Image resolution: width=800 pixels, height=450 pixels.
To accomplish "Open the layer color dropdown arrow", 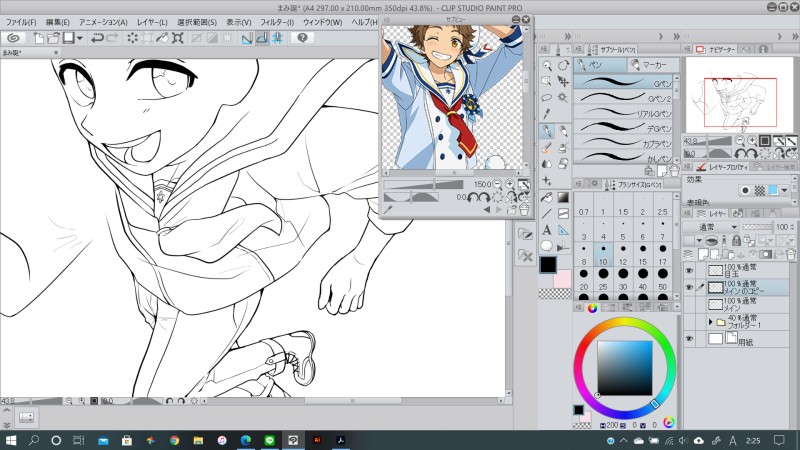I will point(785,190).
